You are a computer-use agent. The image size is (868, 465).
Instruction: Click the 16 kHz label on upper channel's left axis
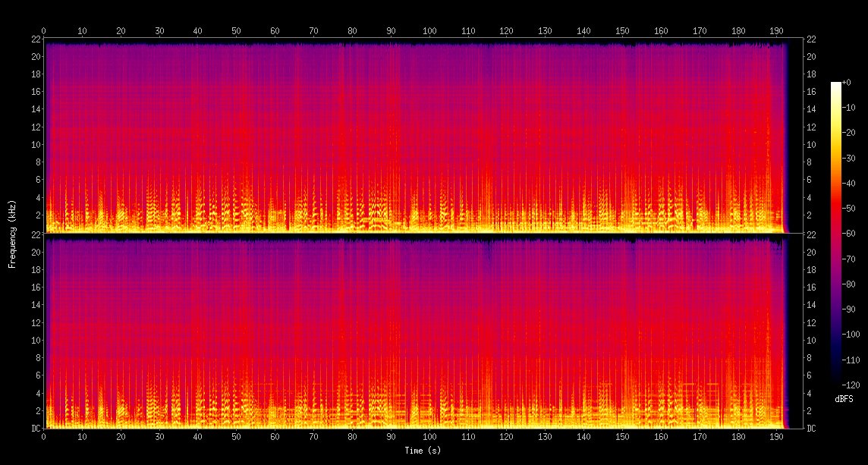pyautogui.click(x=36, y=92)
